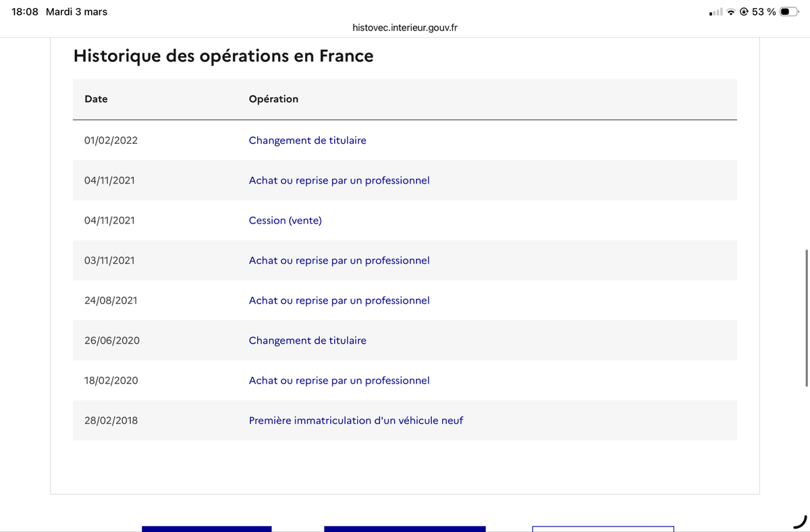The height and width of the screenshot is (532, 810).
Task: Open Achat ou reprise entry dated 18/02/2020
Action: pyautogui.click(x=339, y=380)
